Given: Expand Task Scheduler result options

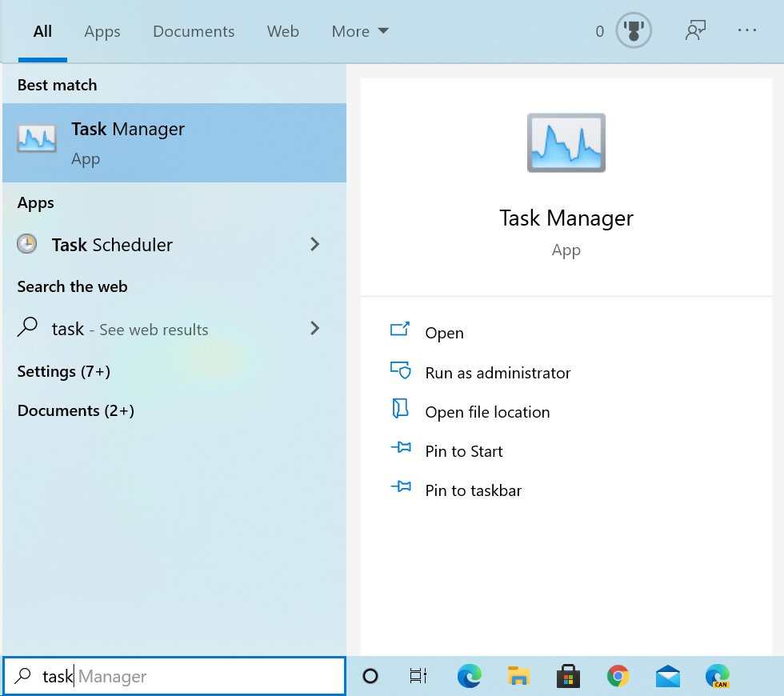Looking at the screenshot, I should (x=314, y=245).
